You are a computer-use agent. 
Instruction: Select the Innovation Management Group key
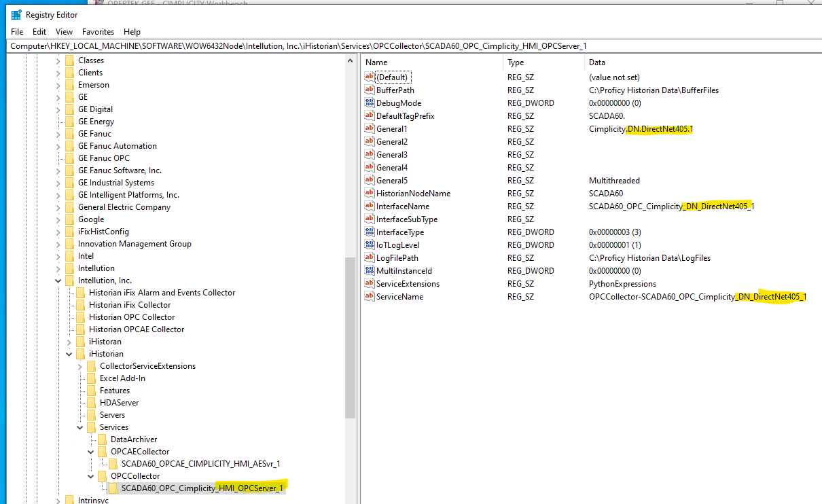click(x=135, y=244)
